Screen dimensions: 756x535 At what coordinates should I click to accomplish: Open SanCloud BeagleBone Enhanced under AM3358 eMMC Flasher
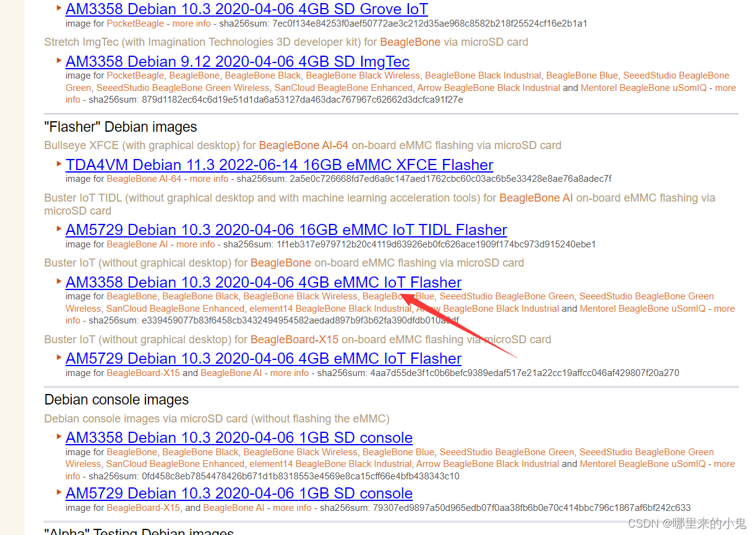click(175, 309)
